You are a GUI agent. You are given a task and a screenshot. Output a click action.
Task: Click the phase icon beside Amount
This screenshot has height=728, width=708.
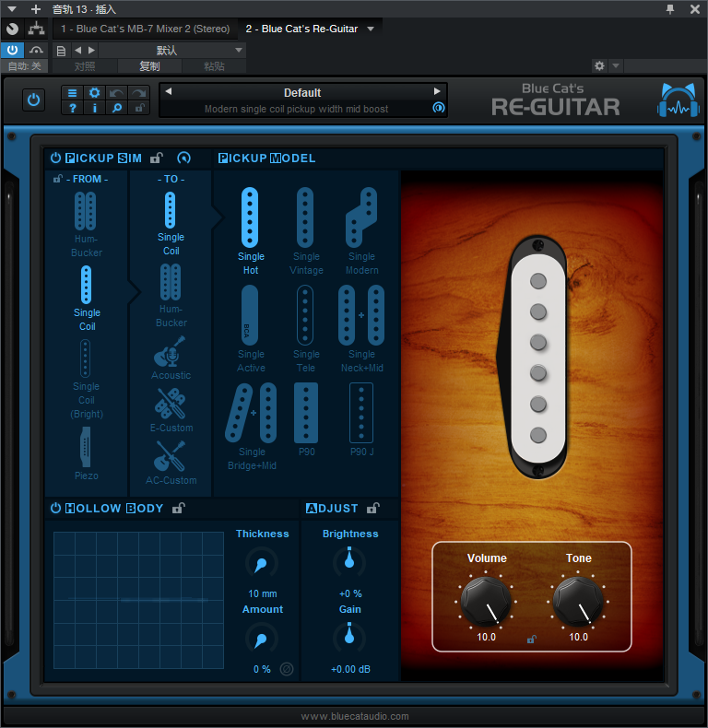click(287, 669)
